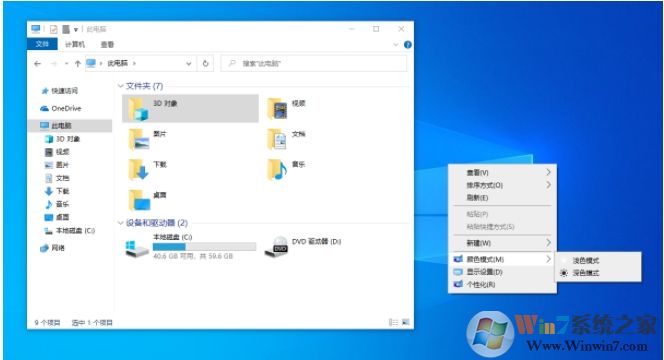Select 本地磁盘 (C:) in the navigation pane
The image size is (664, 360).
70,230
